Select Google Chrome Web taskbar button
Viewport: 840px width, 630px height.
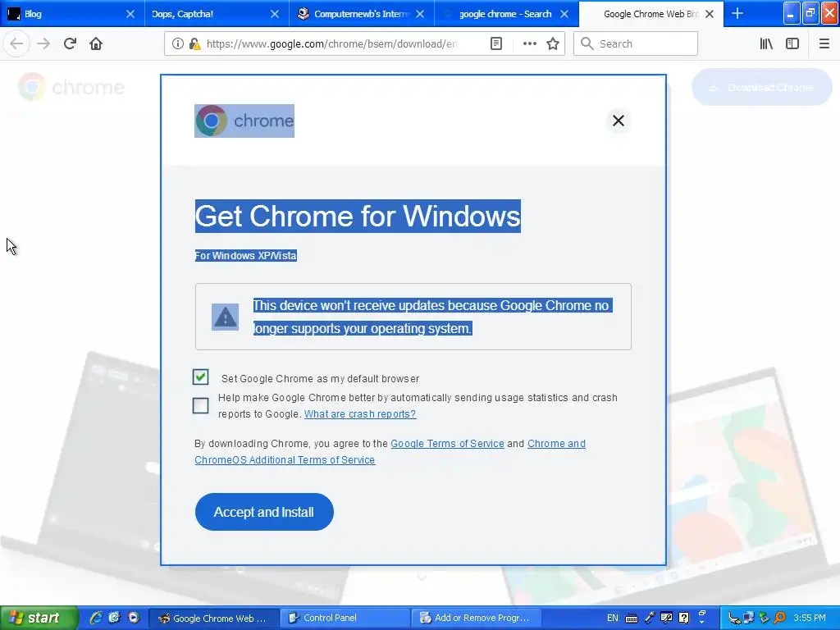click(213, 618)
